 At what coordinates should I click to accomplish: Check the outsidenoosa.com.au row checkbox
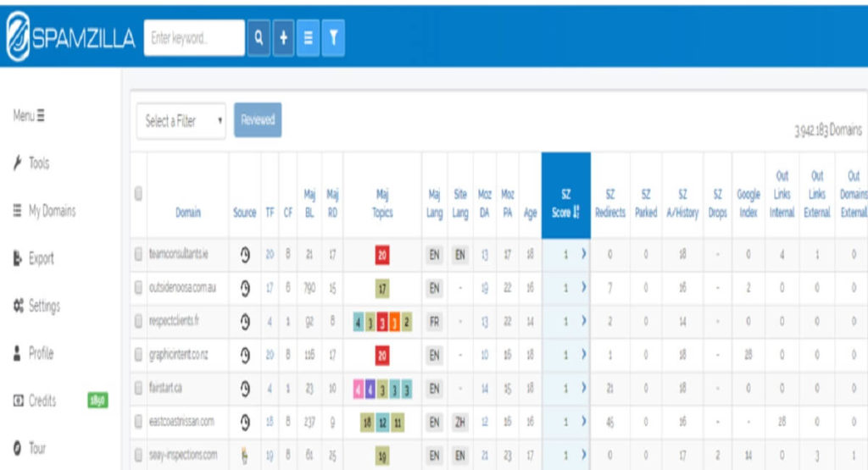(x=138, y=288)
